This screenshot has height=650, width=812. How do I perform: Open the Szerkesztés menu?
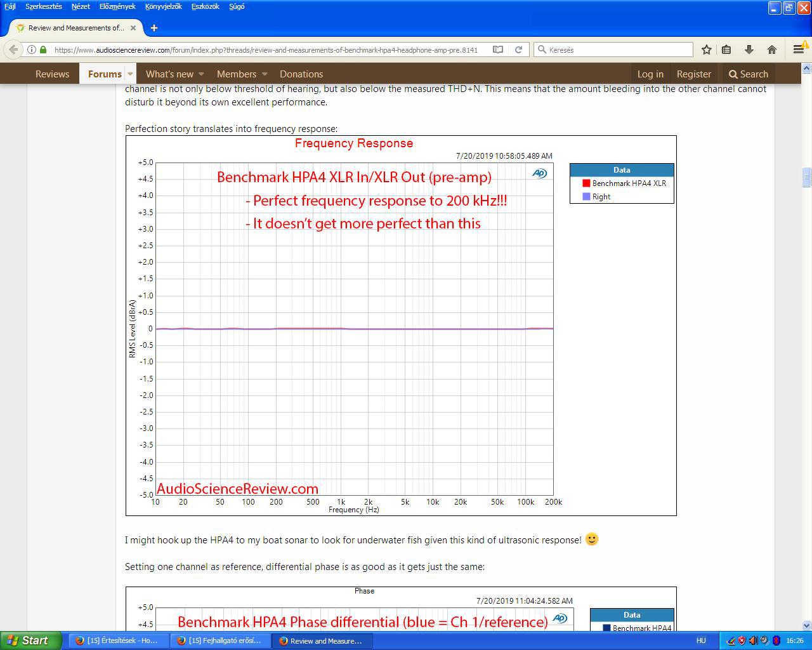pyautogui.click(x=44, y=6)
